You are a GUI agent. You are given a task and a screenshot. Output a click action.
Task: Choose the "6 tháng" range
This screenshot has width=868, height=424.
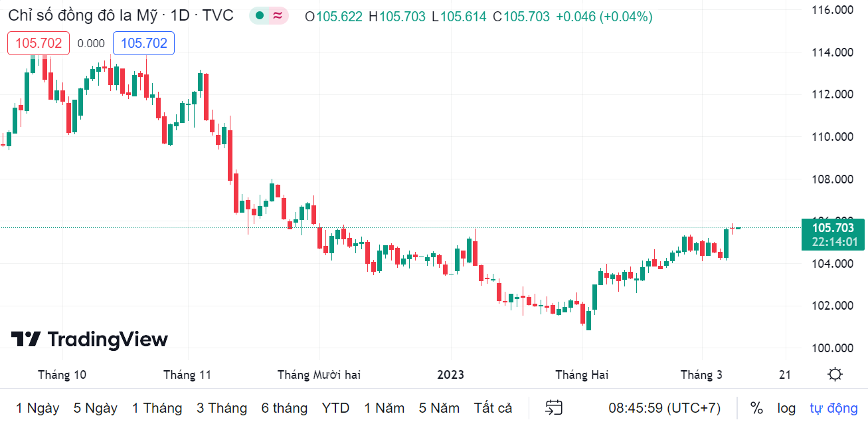(284, 407)
